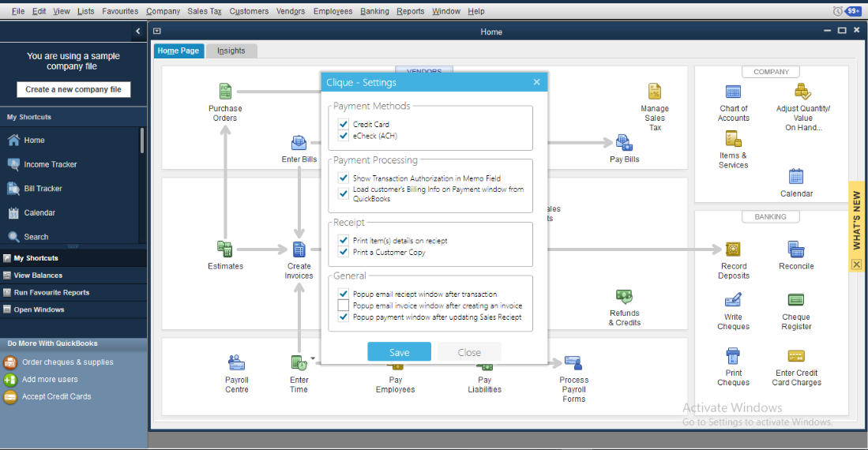This screenshot has height=450, width=868.
Task: Enable Popup email invoice window checkbox
Action: [x=344, y=306]
